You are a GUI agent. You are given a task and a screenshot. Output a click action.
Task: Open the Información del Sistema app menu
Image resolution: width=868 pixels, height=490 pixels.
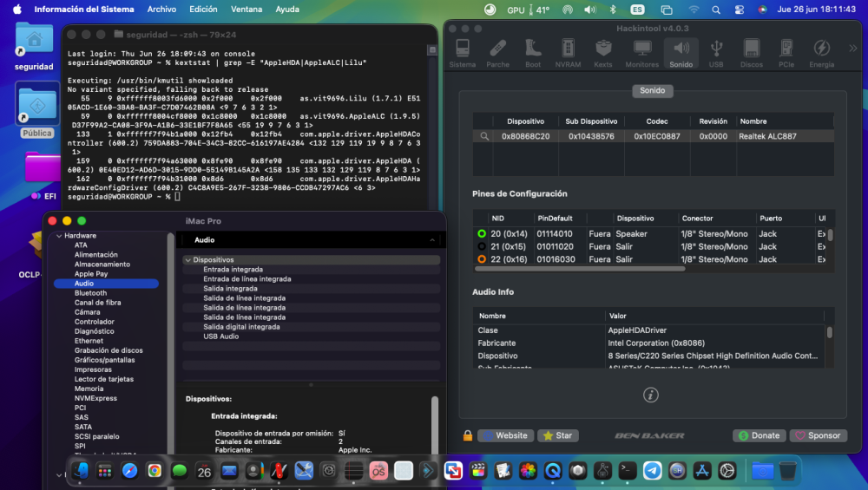[x=84, y=10]
